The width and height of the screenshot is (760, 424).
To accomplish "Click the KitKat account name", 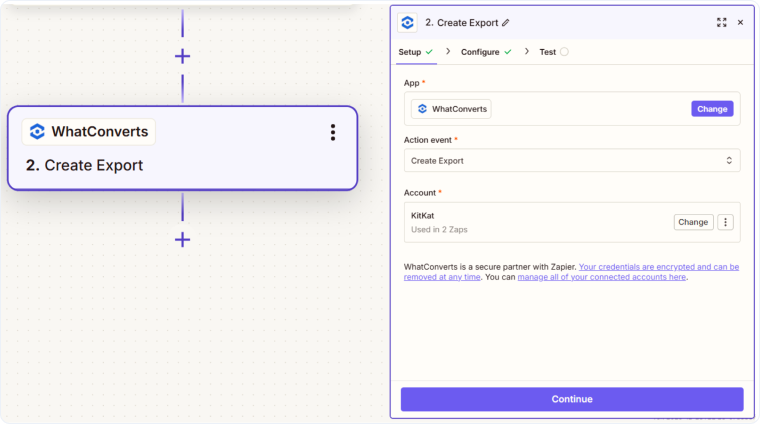I will [423, 216].
